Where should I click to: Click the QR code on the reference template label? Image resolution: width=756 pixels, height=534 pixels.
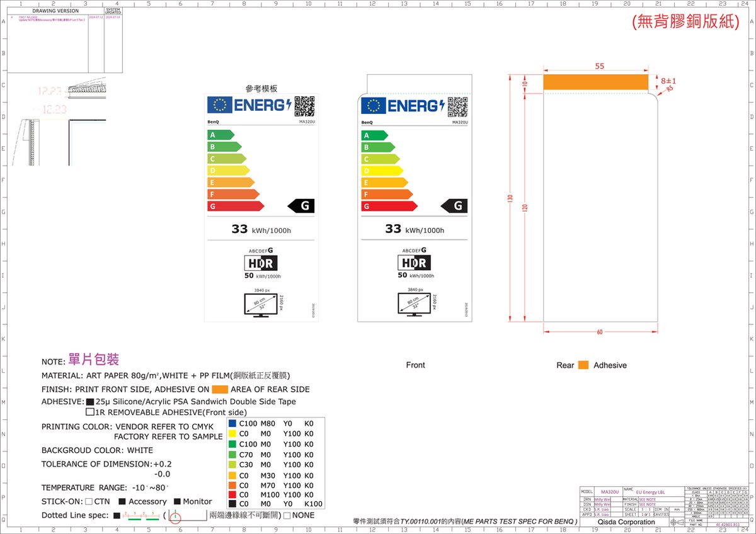(x=304, y=106)
